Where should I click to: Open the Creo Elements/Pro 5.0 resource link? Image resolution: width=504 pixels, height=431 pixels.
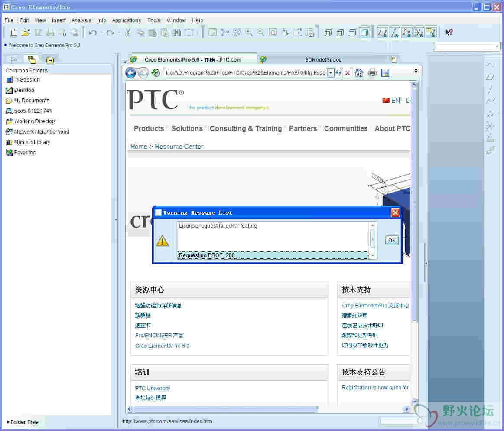162,346
